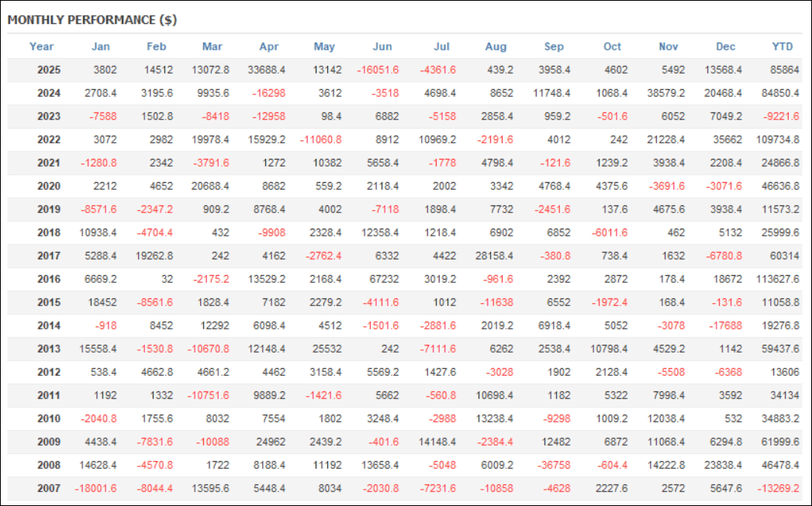Screen dimensions: 812x506
Task: Select the 2007 year row label
Action: [x=49, y=488]
